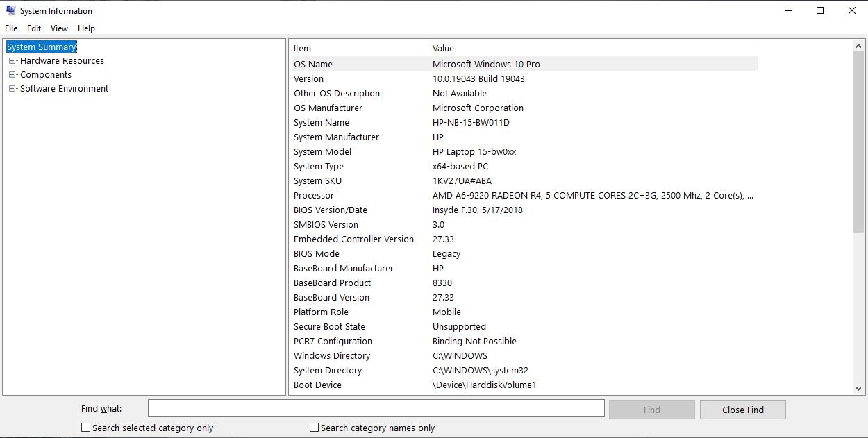The width and height of the screenshot is (868, 438).
Task: Select the BIOS Mode row
Action: [x=524, y=253]
